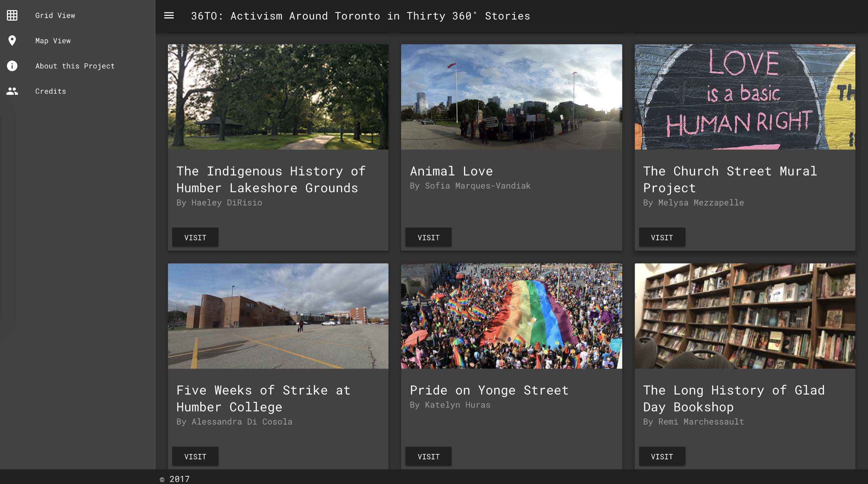Open the Humber Lakeshore park thumbnail
This screenshot has height=484, width=868.
point(278,97)
